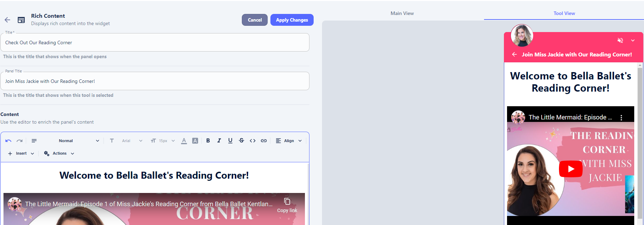Click the Panel Title input field
This screenshot has width=644, height=225.
coord(155,81)
